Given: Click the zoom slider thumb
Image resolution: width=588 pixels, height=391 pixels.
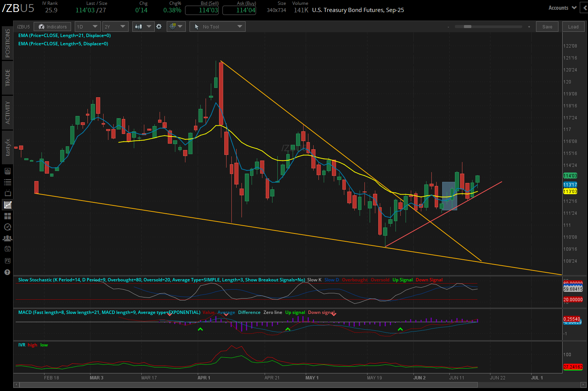Looking at the screenshot, I should pyautogui.click(x=468, y=27).
